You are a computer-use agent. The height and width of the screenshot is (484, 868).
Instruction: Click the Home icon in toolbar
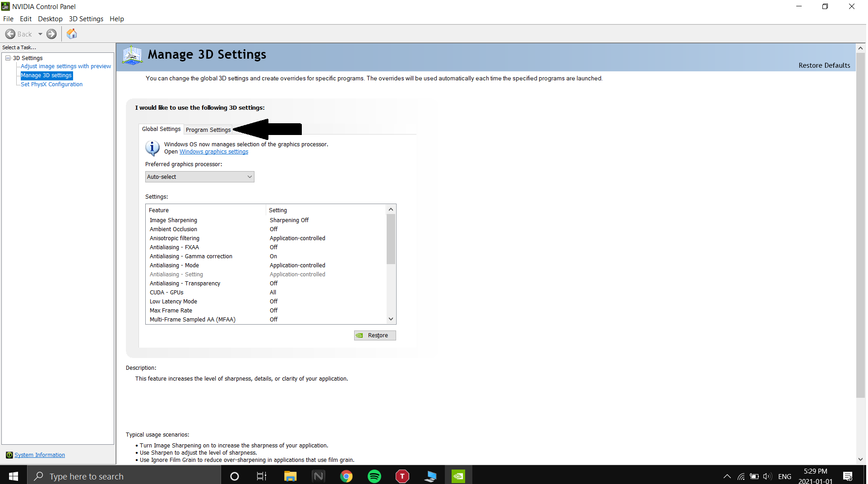pos(72,34)
